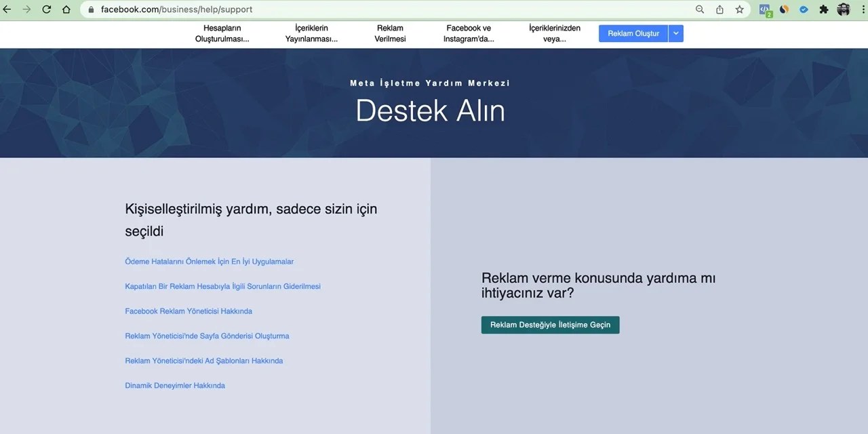This screenshot has width=868, height=434.
Task: Click Reklam Desteğiyle İletişime Geçin button
Action: (x=550, y=325)
